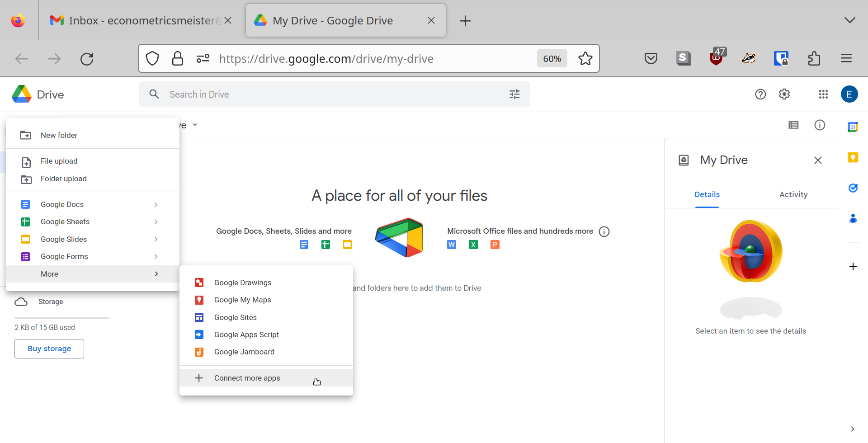Get add-ons plus icon in side panel
Viewport: 868px width, 443px height.
pyautogui.click(x=853, y=266)
